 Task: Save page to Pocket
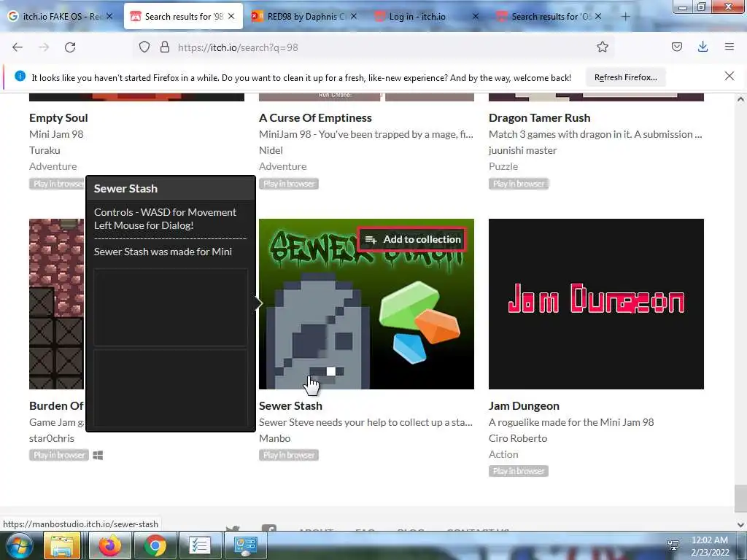coord(676,47)
